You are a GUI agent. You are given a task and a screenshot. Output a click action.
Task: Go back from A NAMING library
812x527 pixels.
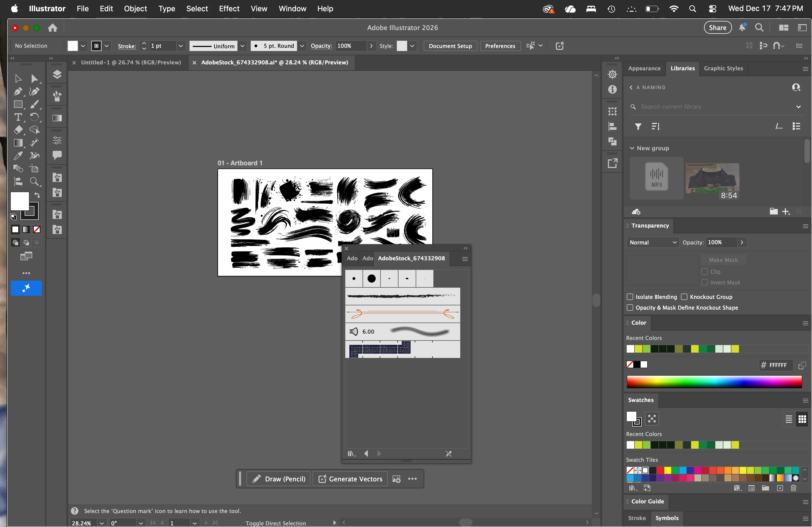pyautogui.click(x=631, y=87)
